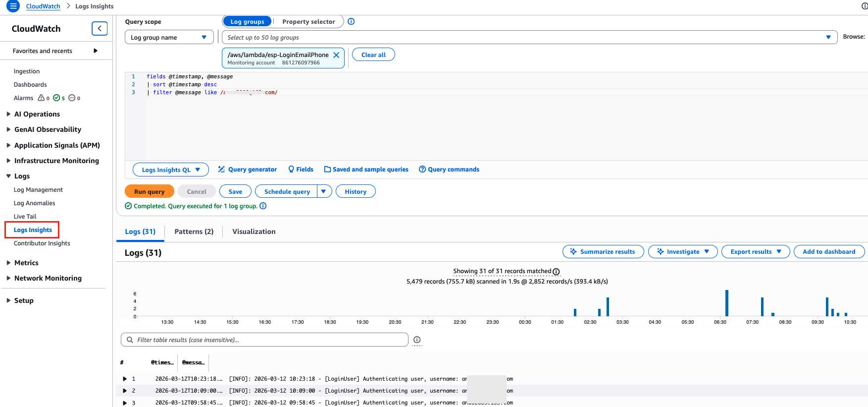This screenshot has height=407, width=868.
Task: Open Live Tail in the sidebar
Action: point(25,217)
